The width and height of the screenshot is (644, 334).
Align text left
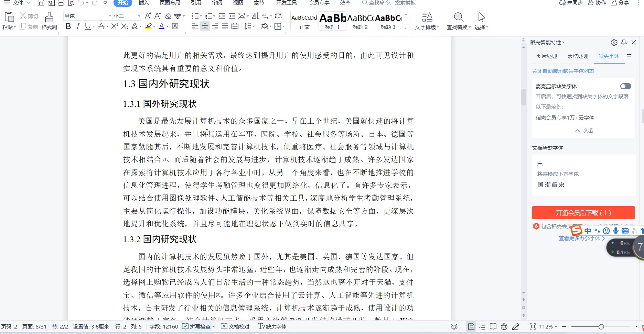[195, 26]
